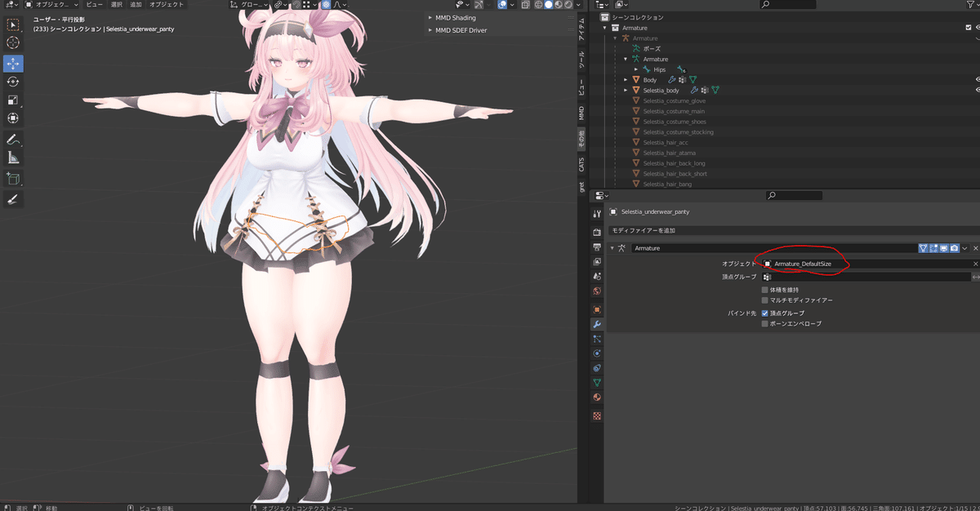980x511 pixels.
Task: Toggle modifier render camera display button
Action: (954, 248)
